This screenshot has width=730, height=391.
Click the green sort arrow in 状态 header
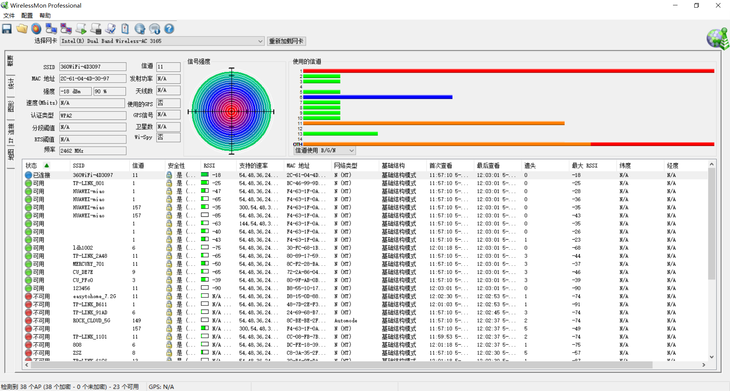tap(47, 165)
